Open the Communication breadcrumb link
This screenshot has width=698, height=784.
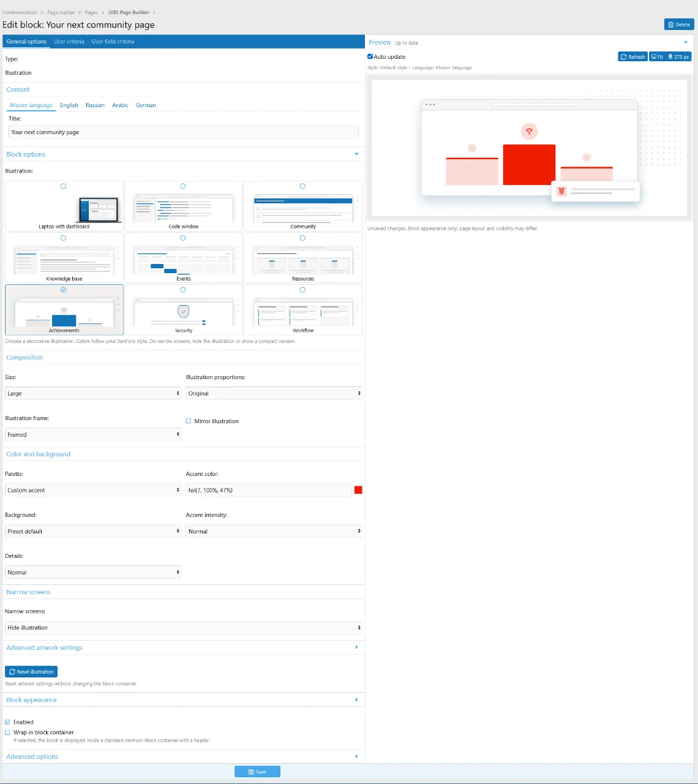click(20, 12)
